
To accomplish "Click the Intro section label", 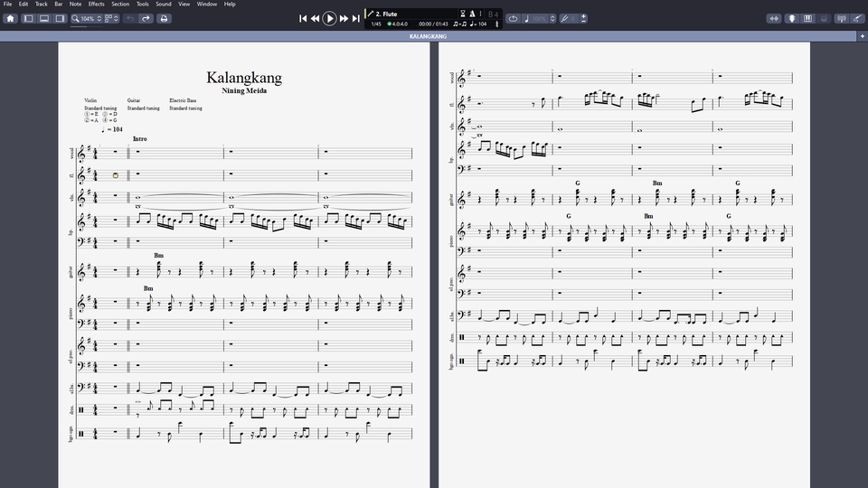I will (139, 139).
